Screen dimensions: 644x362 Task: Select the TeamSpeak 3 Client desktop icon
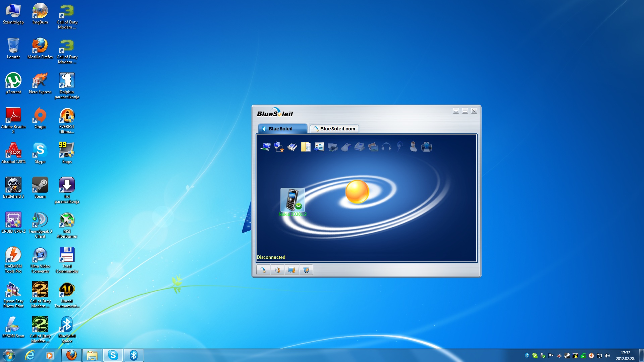coord(40,226)
